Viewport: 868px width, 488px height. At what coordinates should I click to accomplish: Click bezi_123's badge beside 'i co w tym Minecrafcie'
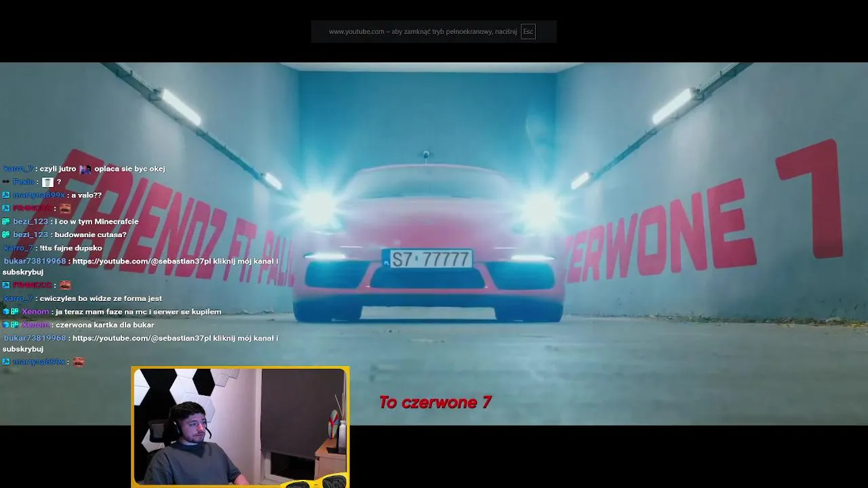[6, 222]
